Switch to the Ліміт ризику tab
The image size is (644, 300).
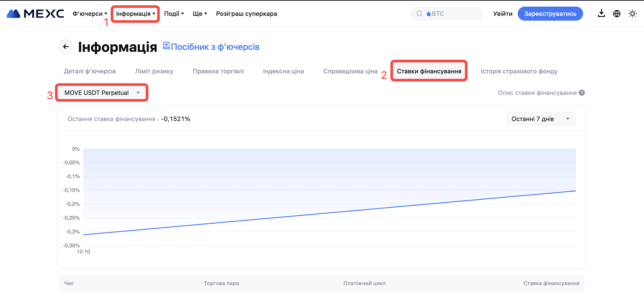[154, 71]
